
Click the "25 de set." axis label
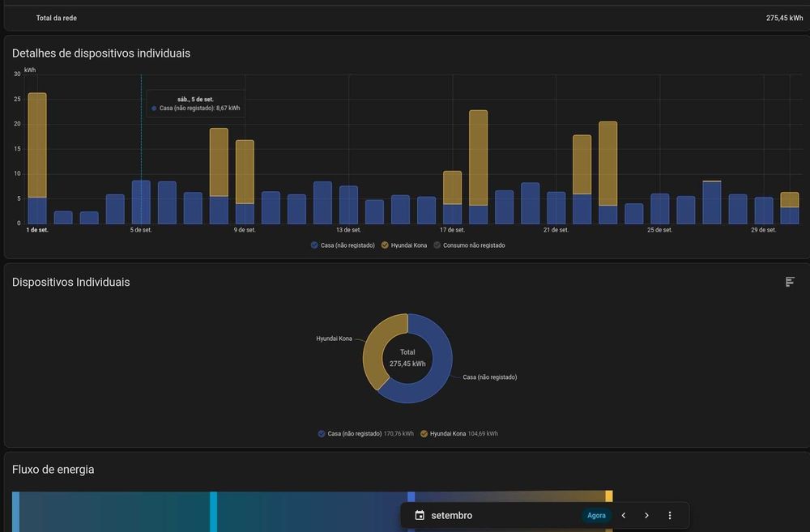tap(659, 230)
